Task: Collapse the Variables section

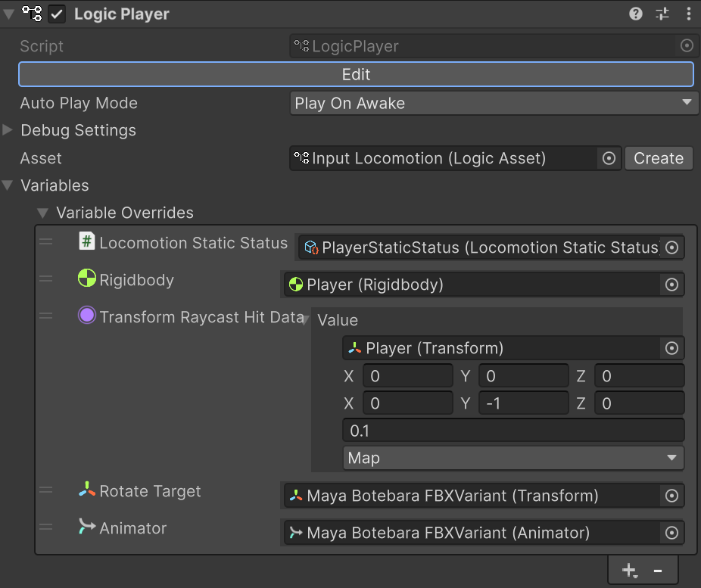Action: tap(8, 185)
